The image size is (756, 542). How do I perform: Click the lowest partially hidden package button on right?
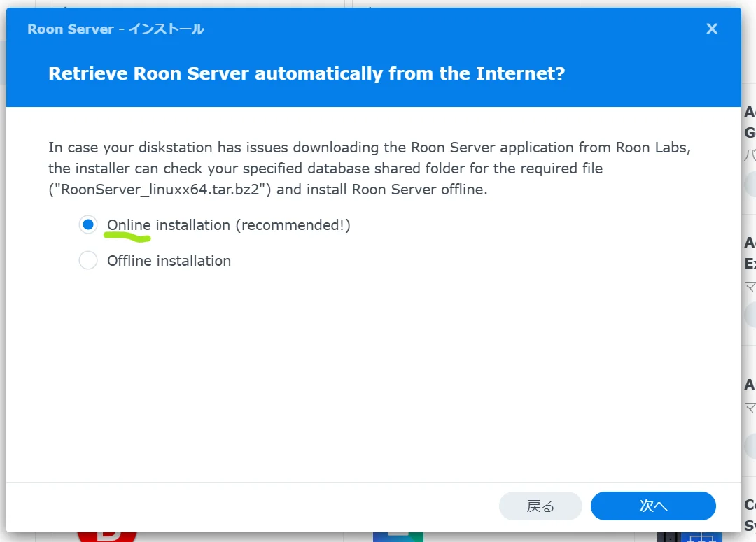click(x=750, y=445)
